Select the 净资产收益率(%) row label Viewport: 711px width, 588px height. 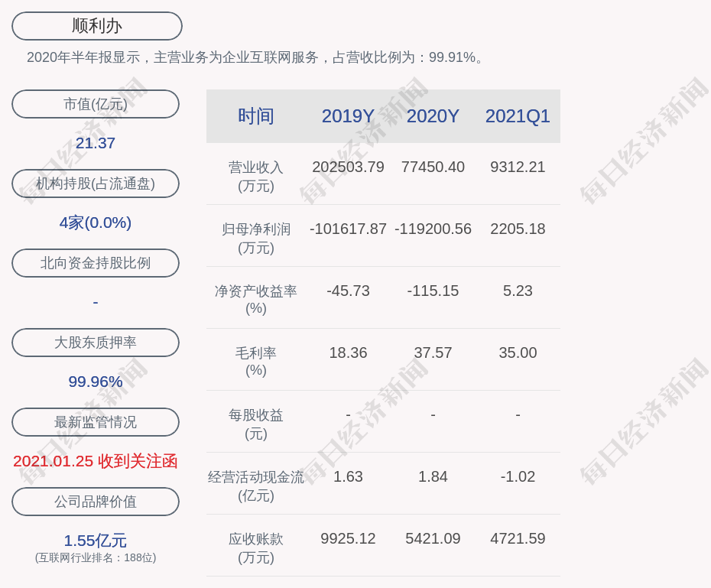256,300
